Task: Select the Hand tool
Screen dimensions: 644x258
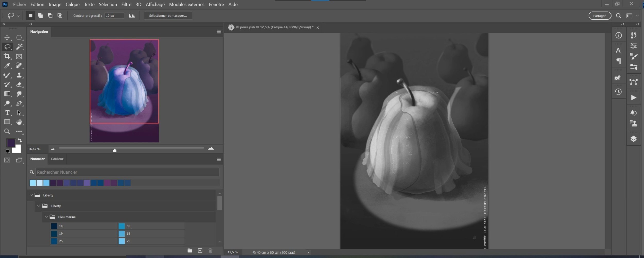Action: pos(19,122)
